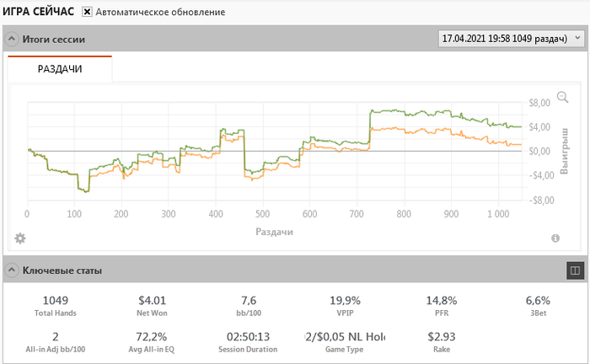Click the ИГРА СЕЙЧАС panel title
The image size is (590, 364).
coord(39,13)
